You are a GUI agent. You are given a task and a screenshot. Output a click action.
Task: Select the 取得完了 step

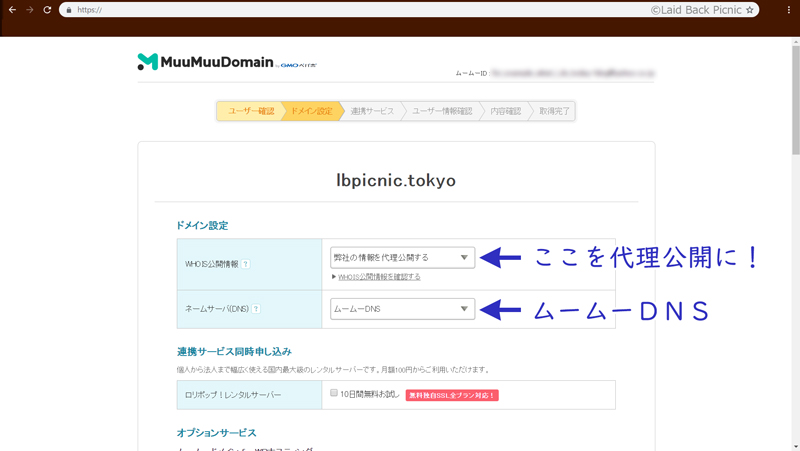tap(554, 111)
